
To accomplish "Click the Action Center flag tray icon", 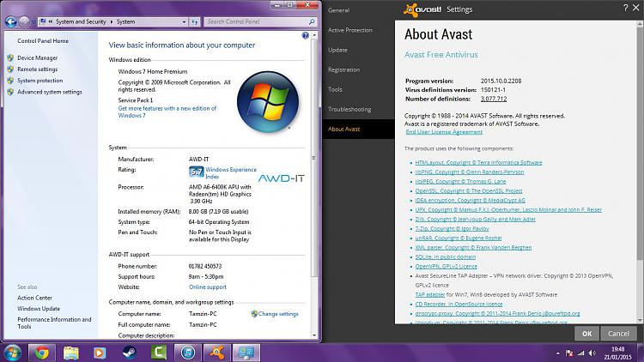I will coord(569,353).
